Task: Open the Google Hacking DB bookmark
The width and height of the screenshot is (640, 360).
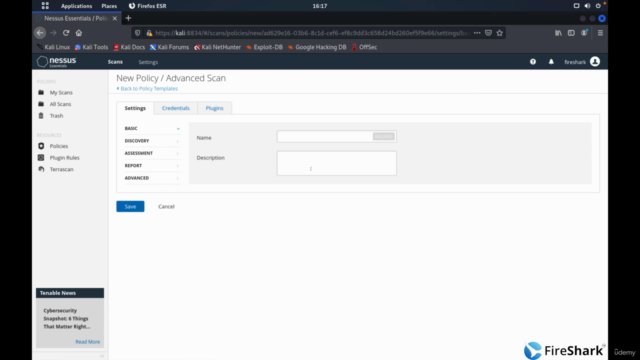Action: click(x=317, y=47)
